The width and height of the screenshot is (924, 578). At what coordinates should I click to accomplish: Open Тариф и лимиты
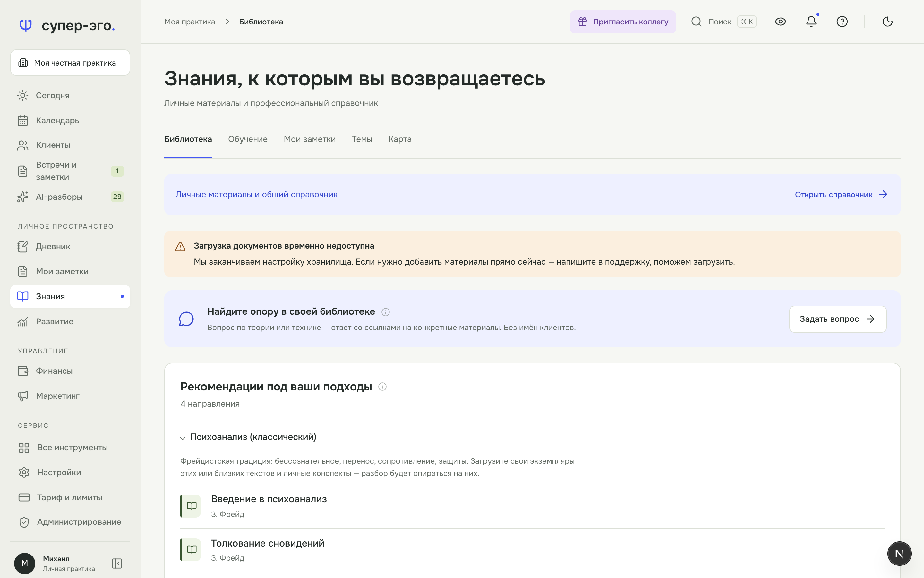tap(70, 497)
